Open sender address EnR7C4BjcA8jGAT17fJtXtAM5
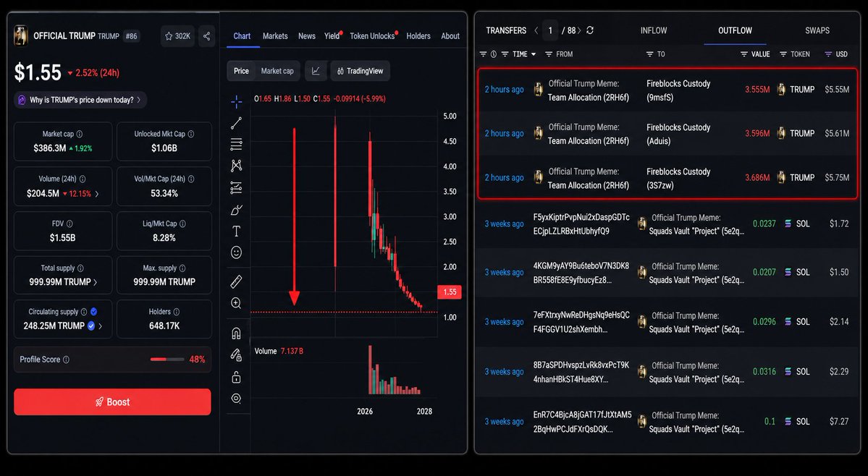The image size is (868, 476). [582, 422]
